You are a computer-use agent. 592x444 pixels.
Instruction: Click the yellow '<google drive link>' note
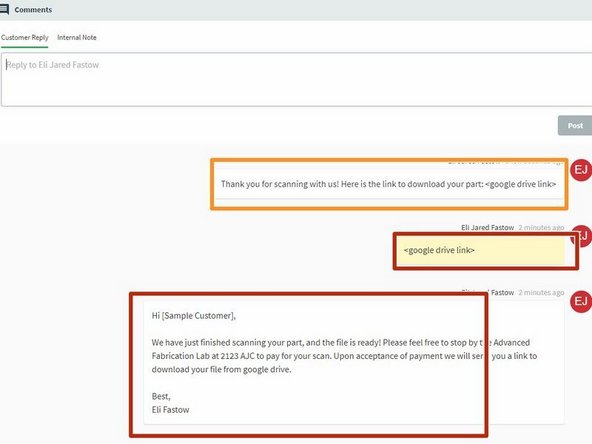(480, 250)
